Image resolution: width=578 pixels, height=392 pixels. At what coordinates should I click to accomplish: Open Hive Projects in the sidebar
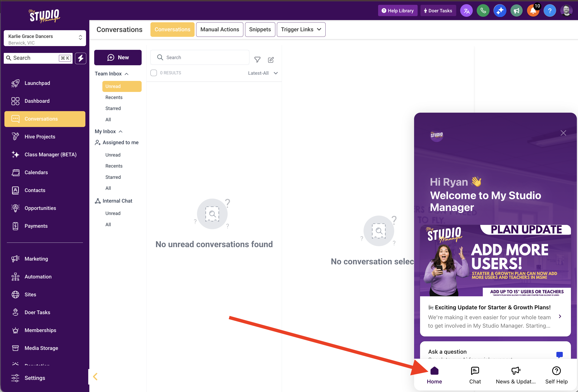pos(45,137)
